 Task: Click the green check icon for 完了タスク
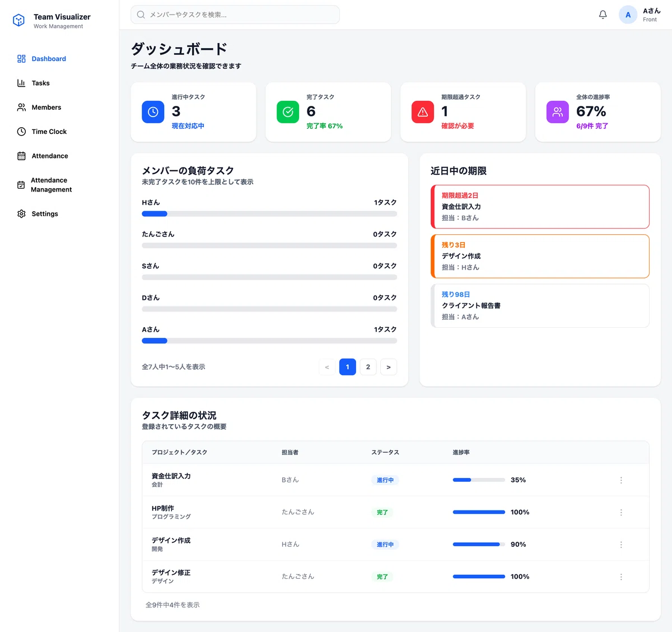click(x=288, y=112)
